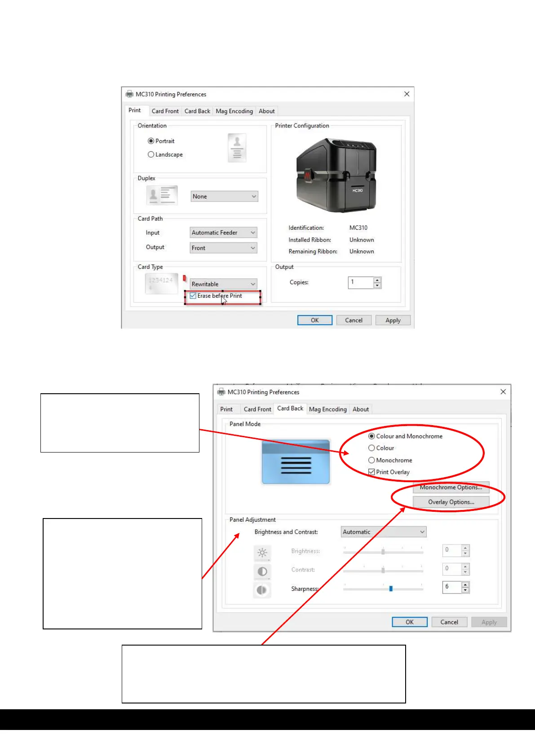Click the sharpness icon
The image size is (535, 756).
262,590
